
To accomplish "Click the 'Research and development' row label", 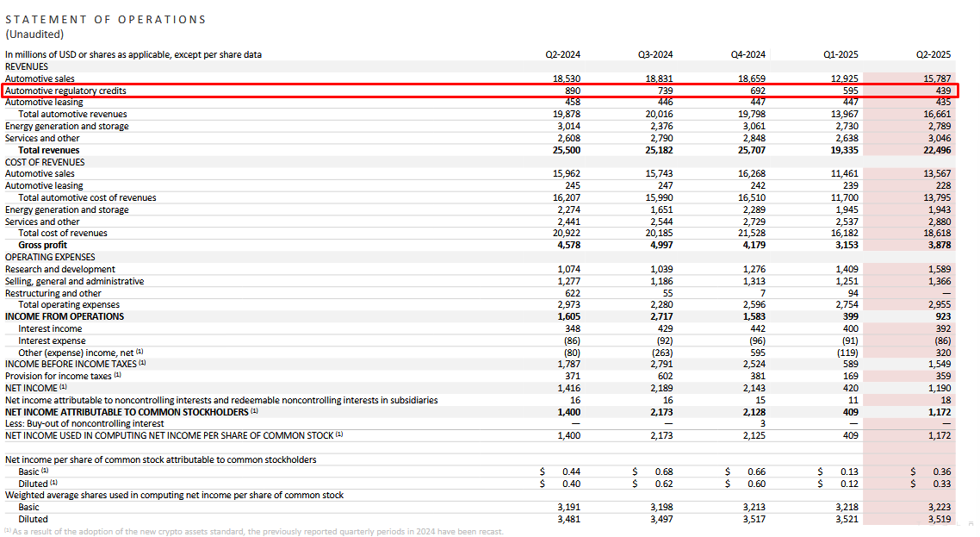I will click(60, 269).
